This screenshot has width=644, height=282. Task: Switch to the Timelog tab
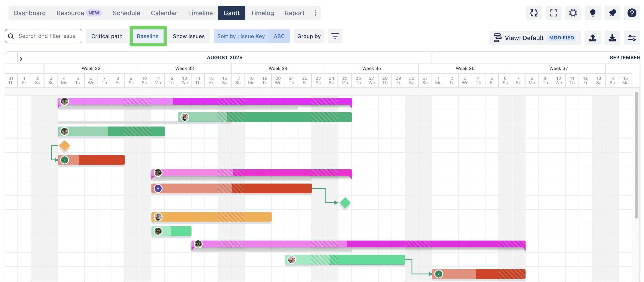coord(262,13)
